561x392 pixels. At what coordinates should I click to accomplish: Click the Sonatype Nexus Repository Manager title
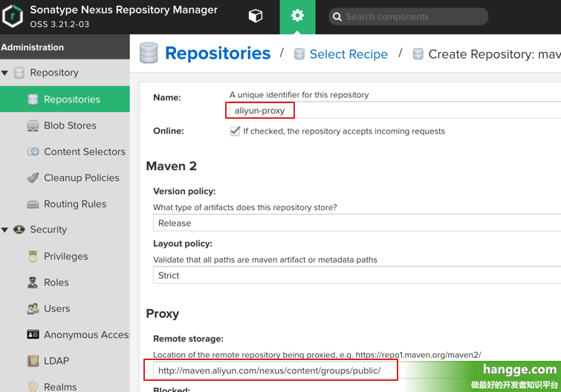[x=124, y=10]
